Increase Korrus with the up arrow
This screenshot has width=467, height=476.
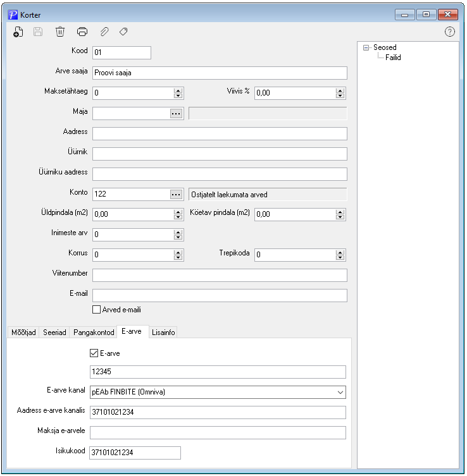click(x=178, y=252)
